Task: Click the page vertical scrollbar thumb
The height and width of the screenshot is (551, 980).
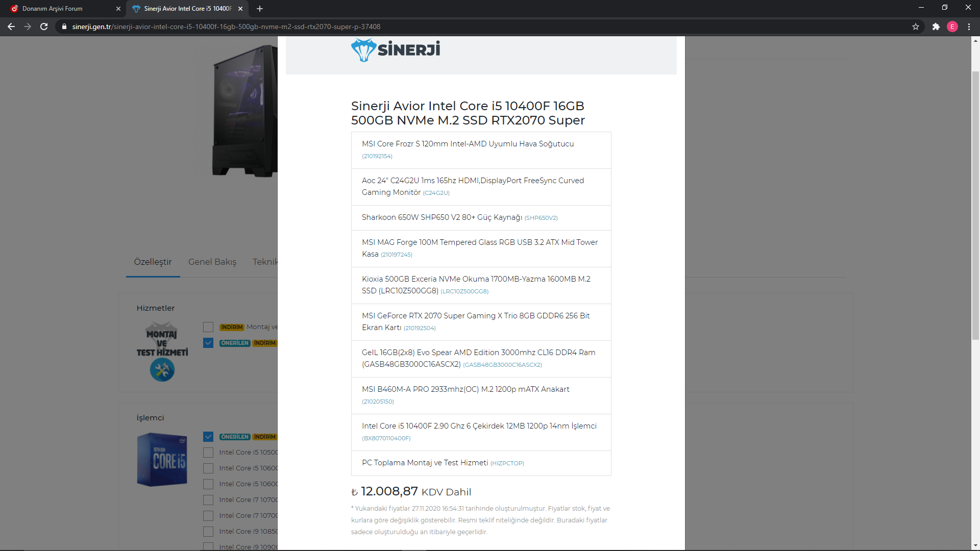Action: (975, 205)
